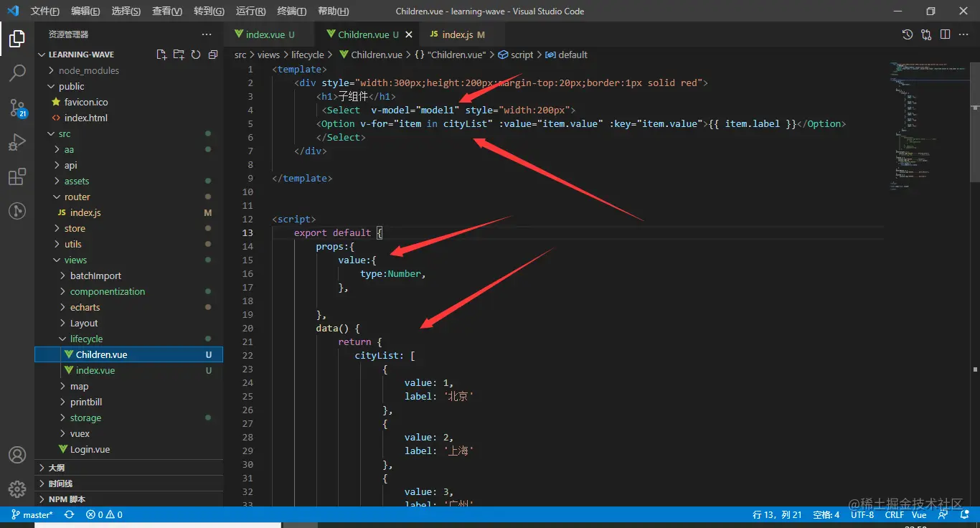The width and height of the screenshot is (980, 528).
Task: Open the GitLens view in activity bar
Action: point(17,211)
